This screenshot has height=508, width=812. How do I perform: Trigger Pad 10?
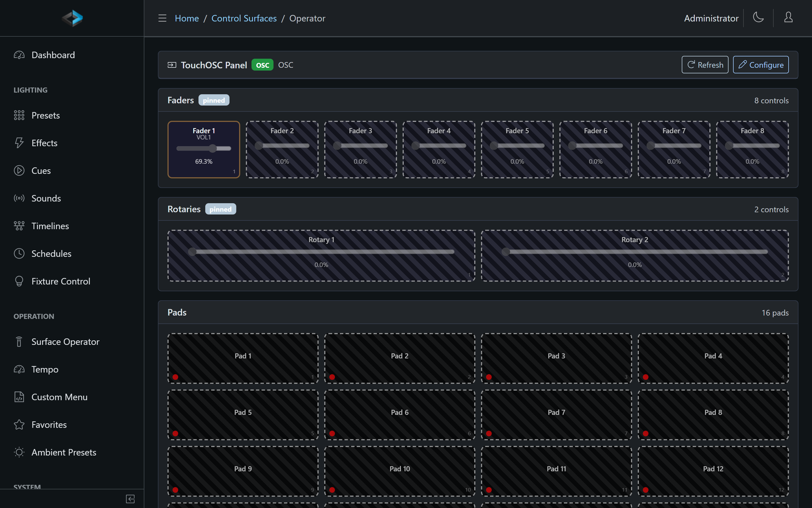pyautogui.click(x=400, y=471)
